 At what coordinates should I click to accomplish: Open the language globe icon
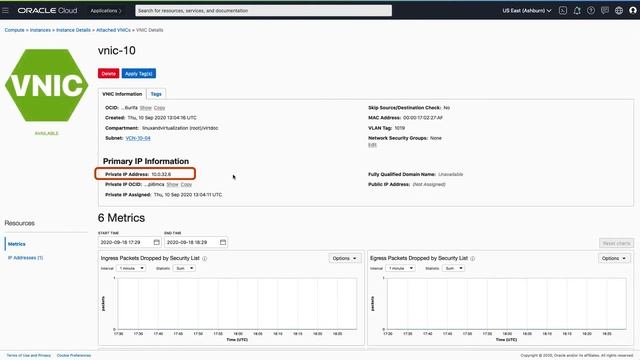click(x=619, y=11)
